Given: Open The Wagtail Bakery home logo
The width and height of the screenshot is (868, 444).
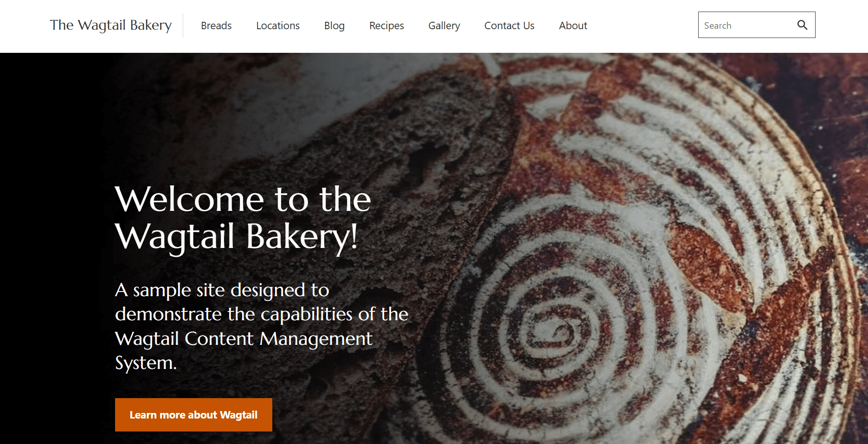Looking at the screenshot, I should coord(111,25).
